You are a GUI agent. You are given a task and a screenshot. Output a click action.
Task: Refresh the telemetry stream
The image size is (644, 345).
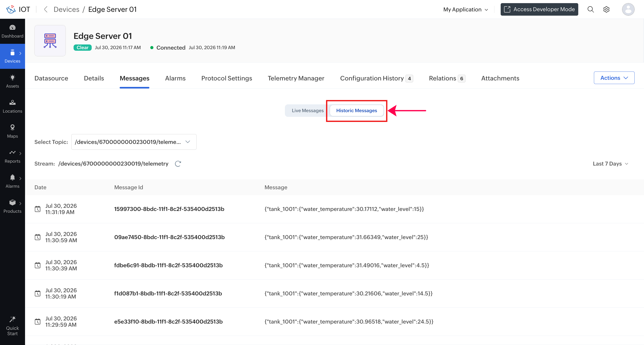178,164
